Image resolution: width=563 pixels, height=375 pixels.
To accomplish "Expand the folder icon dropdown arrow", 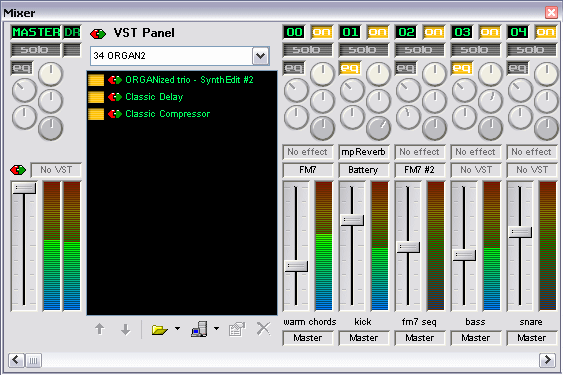I will pos(177,328).
